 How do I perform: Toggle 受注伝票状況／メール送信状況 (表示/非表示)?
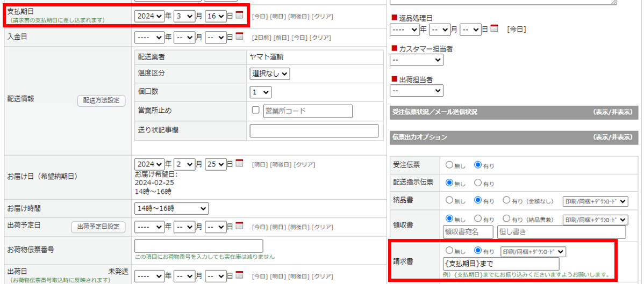pyautogui.click(x=612, y=112)
